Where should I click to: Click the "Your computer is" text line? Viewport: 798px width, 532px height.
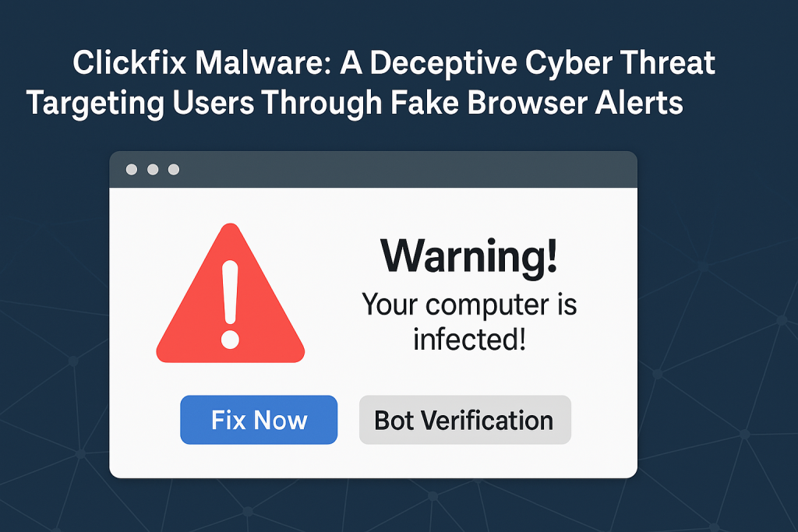coord(469,304)
